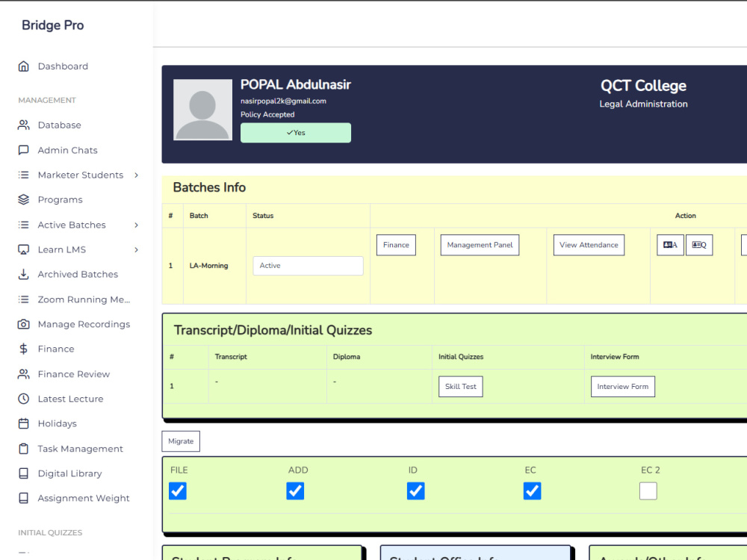Screen dimensions: 747x560
Task: Click the Dashboard home icon
Action: pyautogui.click(x=23, y=66)
